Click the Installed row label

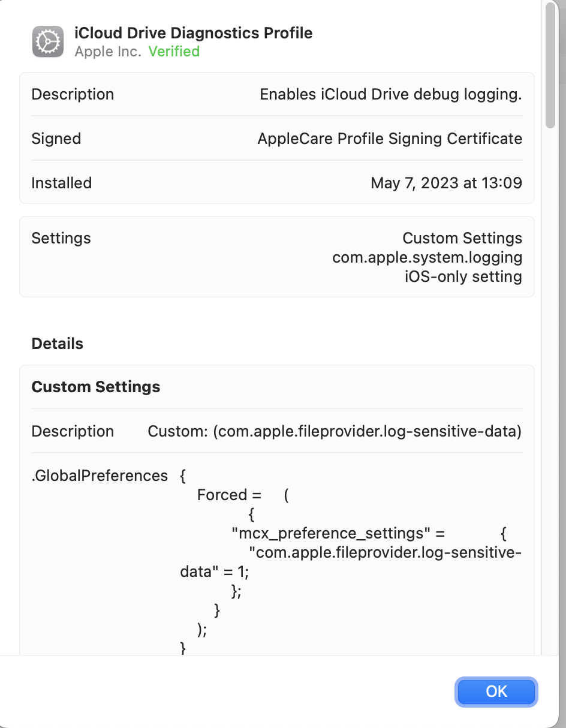(61, 183)
